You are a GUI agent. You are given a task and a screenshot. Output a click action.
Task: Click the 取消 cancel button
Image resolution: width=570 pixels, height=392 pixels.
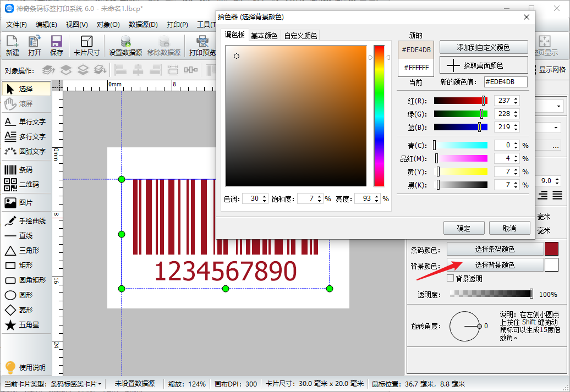(509, 228)
